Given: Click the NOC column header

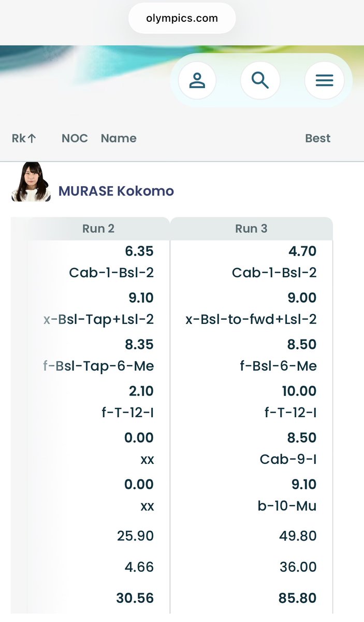Looking at the screenshot, I should pos(75,138).
